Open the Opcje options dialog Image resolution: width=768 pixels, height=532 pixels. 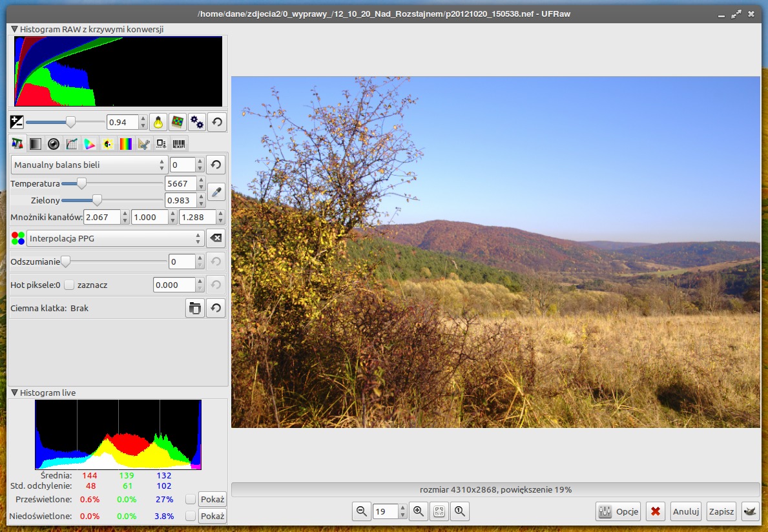tap(618, 511)
